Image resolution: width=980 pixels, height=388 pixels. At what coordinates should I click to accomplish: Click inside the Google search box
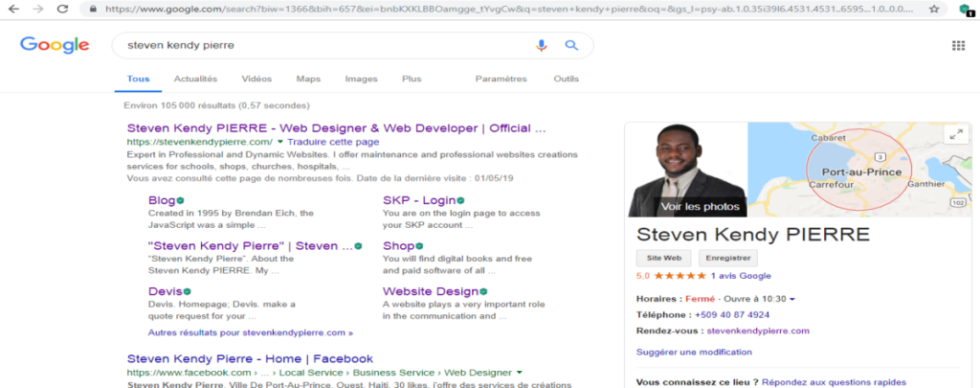point(316,45)
